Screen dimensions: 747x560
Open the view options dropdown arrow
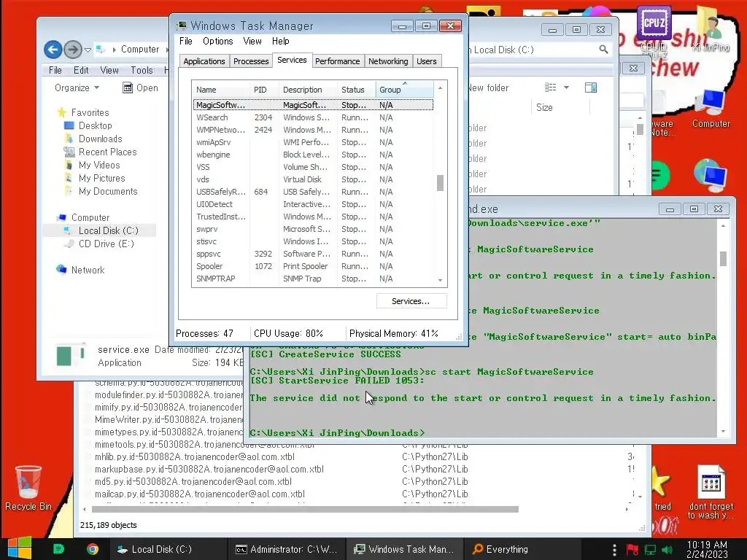[566, 87]
